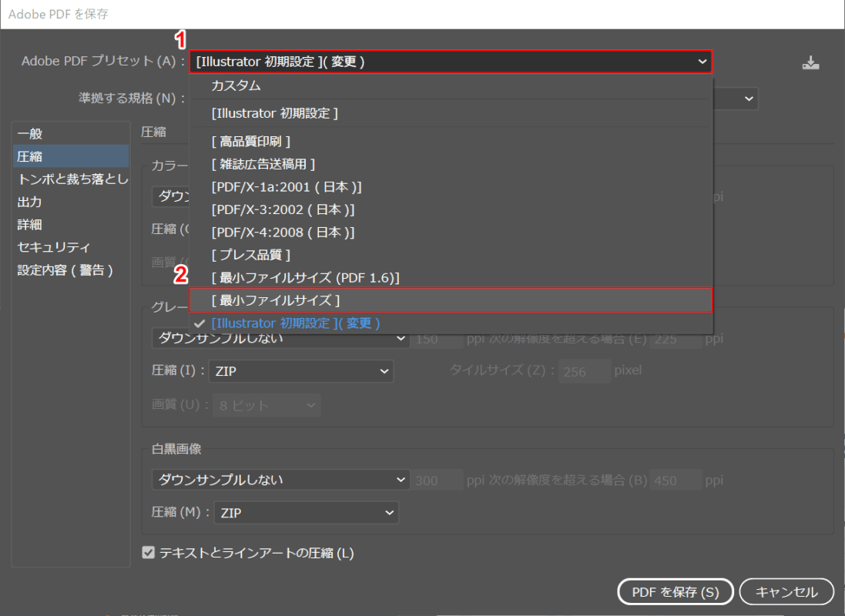Choose [PDF/X-3:2002 (日本)] preset
The height and width of the screenshot is (616, 845).
[451, 209]
